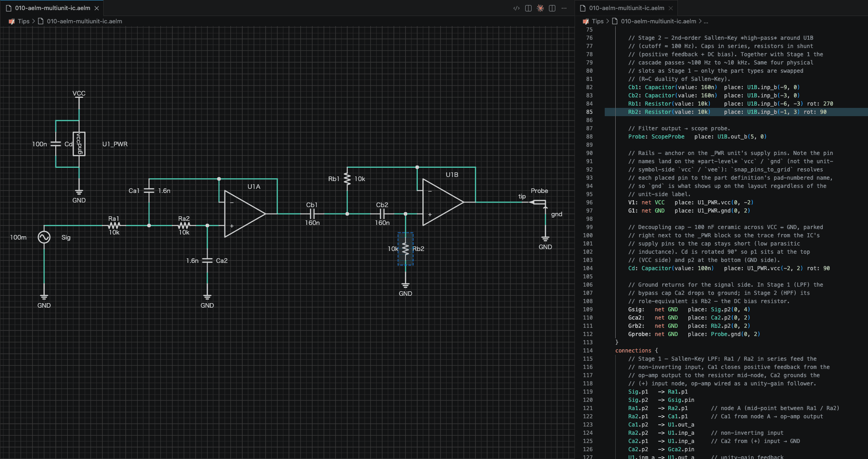Click the VCC power net symbol
Image resolution: width=868 pixels, height=459 pixels.
[x=79, y=94]
